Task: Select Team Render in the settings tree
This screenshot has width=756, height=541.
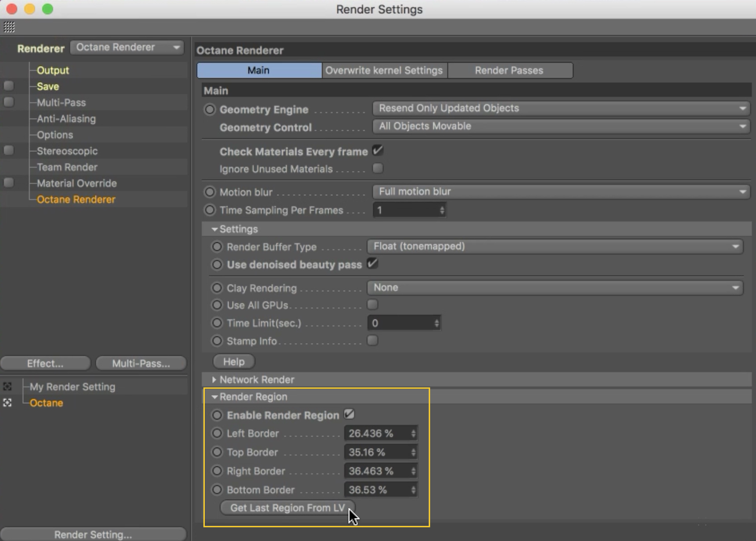Action: [x=67, y=167]
